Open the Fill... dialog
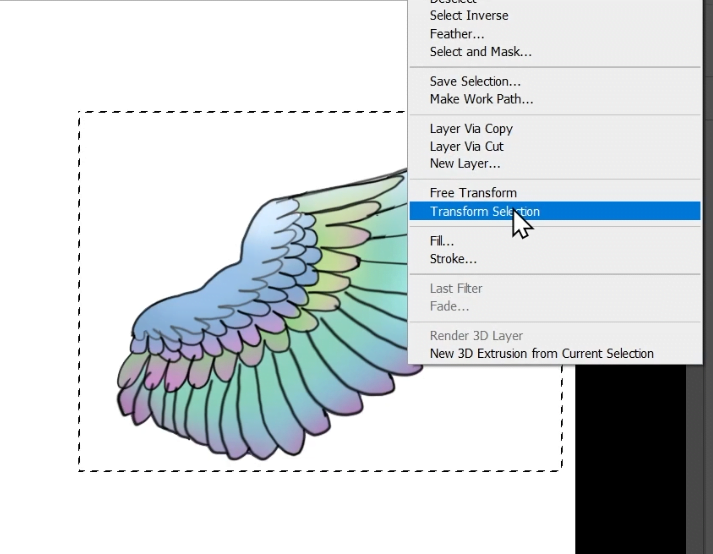The width and height of the screenshot is (713, 554). point(555,241)
